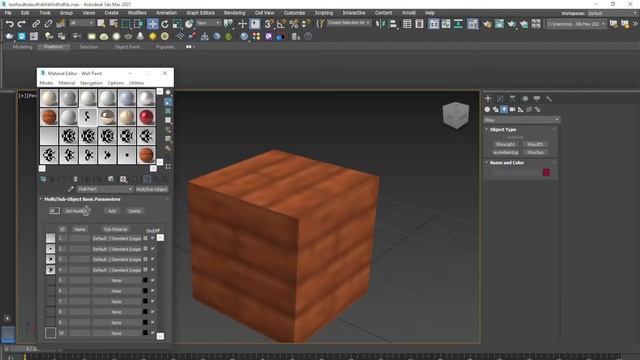This screenshot has width=640, height=360.
Task: Toggle On/Off checkbox for sub-material 9
Action: 153,322
